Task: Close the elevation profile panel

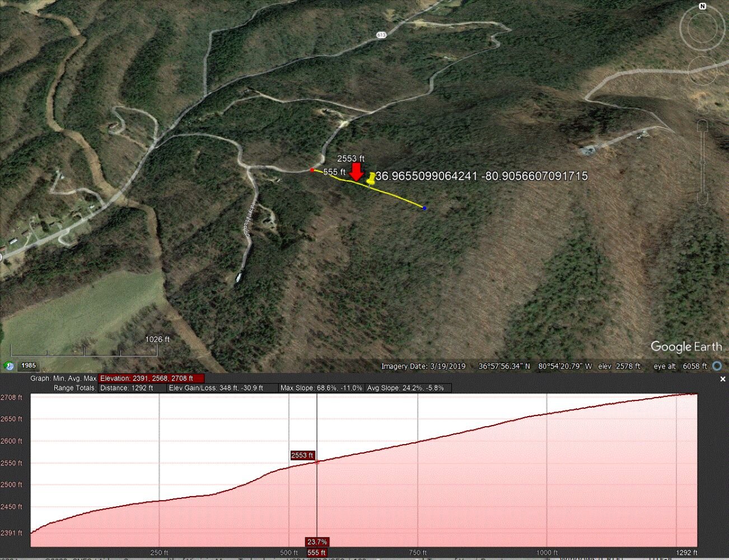Action: (x=722, y=379)
